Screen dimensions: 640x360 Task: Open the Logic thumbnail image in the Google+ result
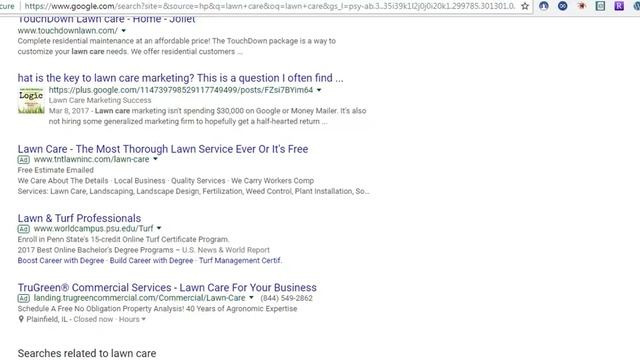click(31, 100)
